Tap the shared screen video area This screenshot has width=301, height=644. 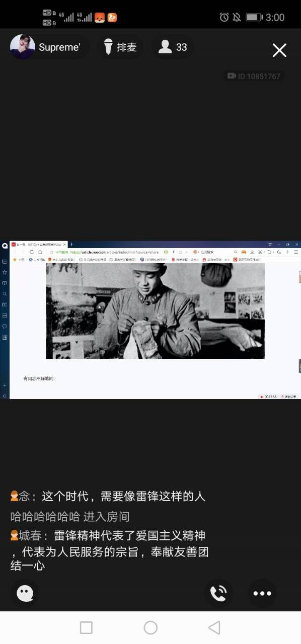click(x=150, y=320)
